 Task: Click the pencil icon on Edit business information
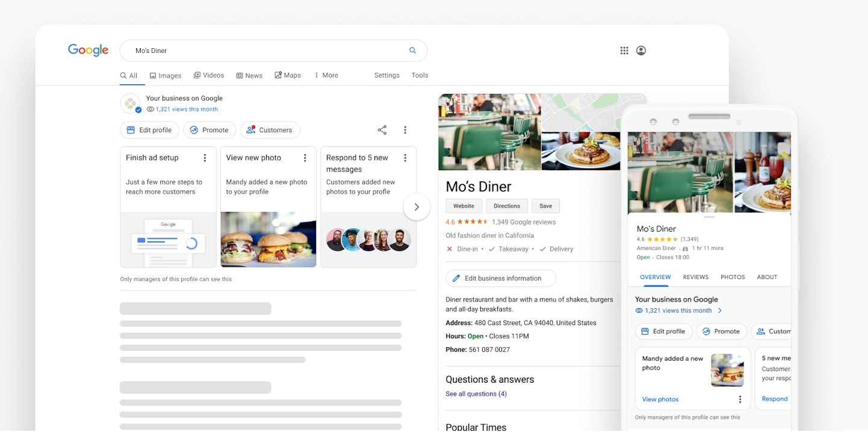(457, 277)
